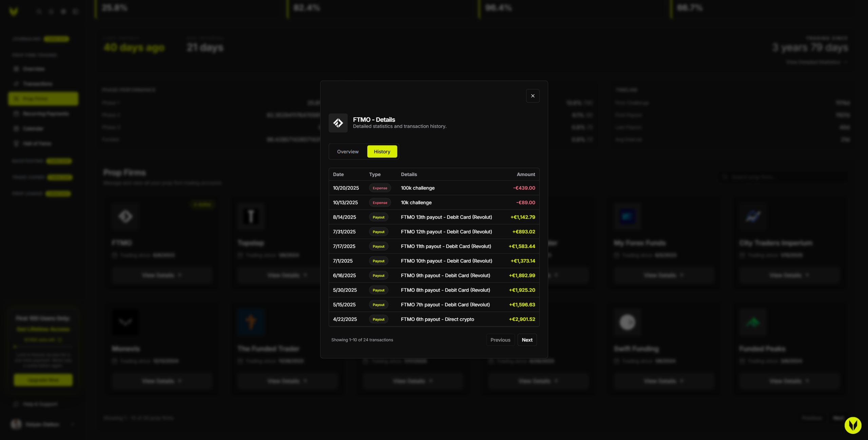Select the 5/15/2025 date cell

click(x=344, y=305)
